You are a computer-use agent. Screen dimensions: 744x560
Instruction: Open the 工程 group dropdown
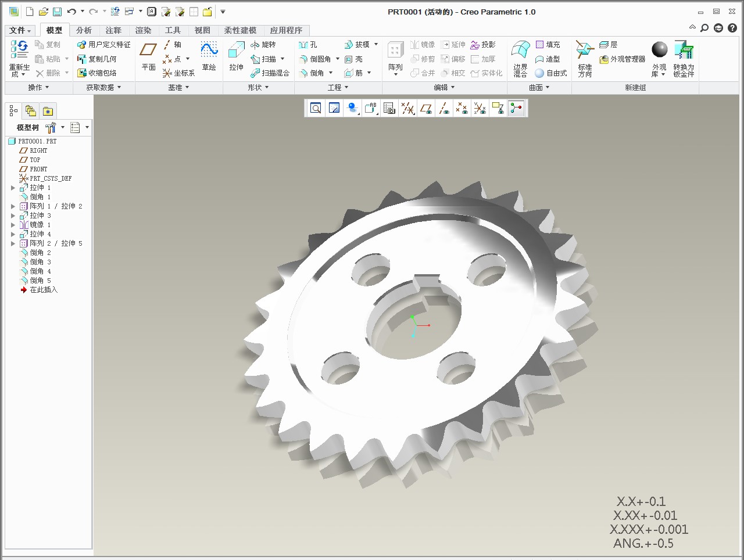338,88
